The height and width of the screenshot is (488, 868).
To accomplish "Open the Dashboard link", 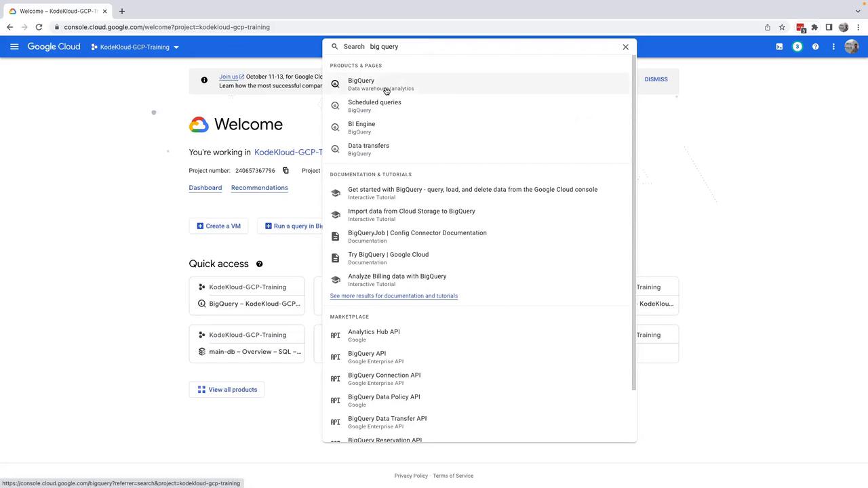I will coord(205,188).
